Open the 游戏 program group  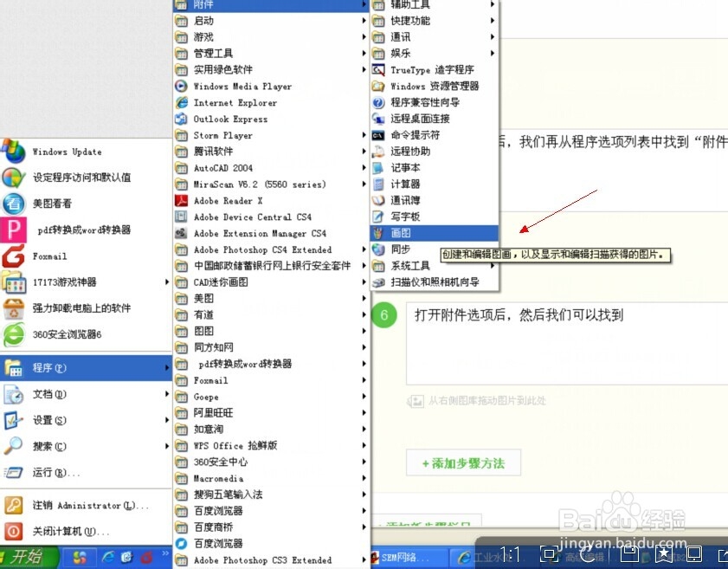271,37
